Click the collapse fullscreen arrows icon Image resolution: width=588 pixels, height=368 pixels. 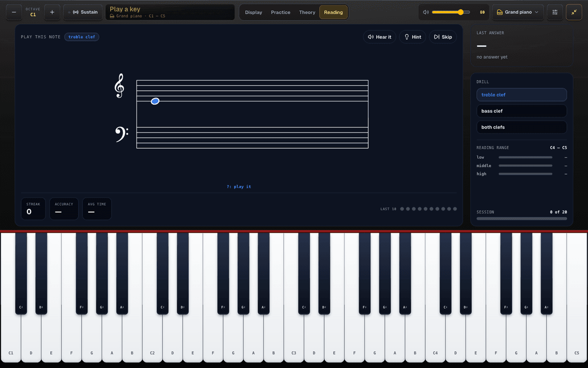click(574, 12)
